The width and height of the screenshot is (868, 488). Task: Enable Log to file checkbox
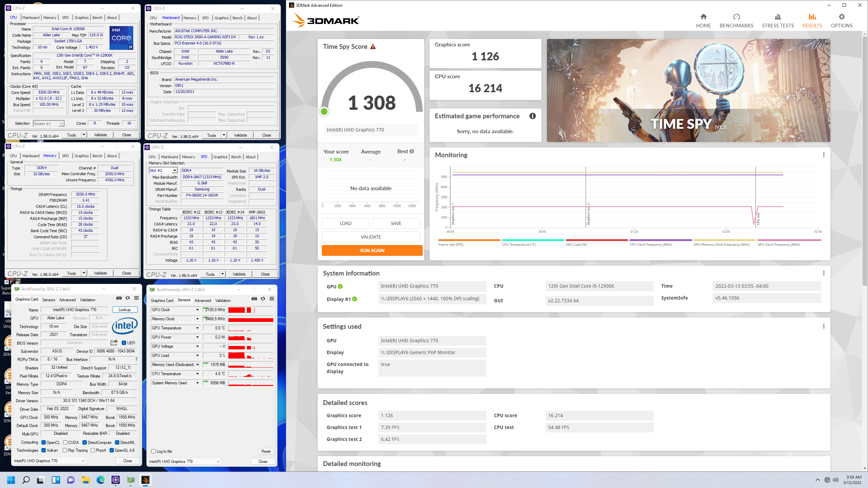pos(154,451)
